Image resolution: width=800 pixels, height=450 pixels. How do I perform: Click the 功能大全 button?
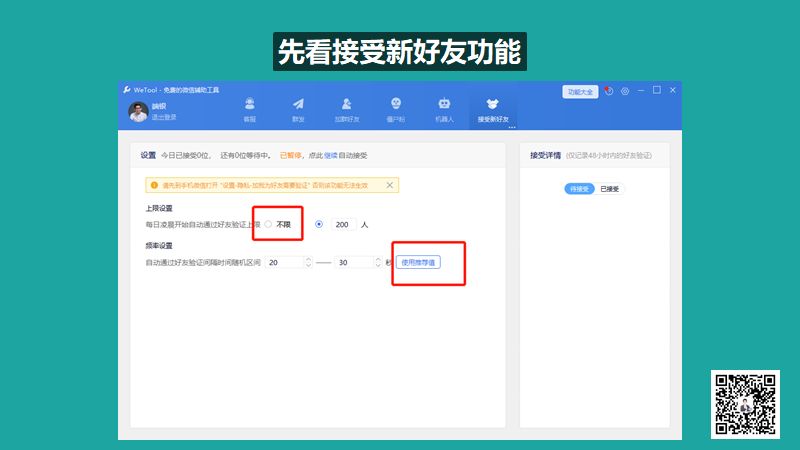coord(580,91)
